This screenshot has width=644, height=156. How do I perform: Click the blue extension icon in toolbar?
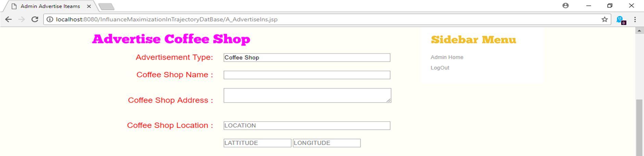tap(621, 20)
